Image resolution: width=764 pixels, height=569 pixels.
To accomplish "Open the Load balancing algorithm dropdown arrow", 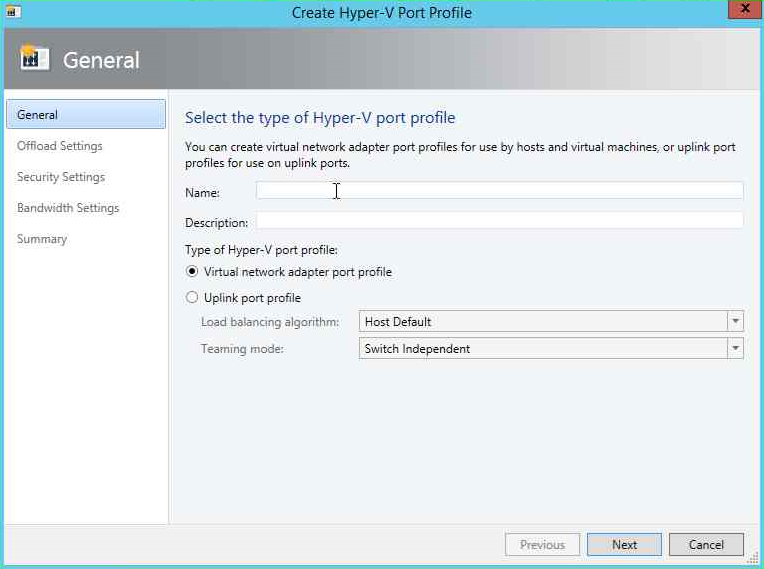I will [x=735, y=322].
